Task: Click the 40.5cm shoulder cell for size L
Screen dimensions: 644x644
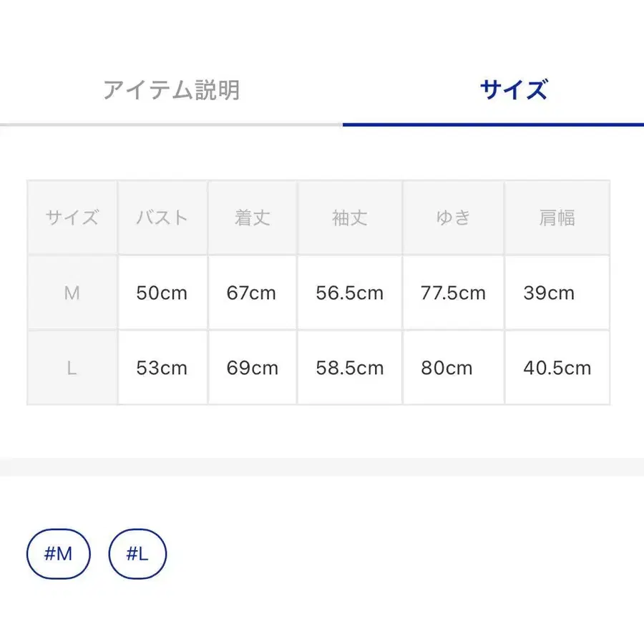Action: click(x=557, y=368)
